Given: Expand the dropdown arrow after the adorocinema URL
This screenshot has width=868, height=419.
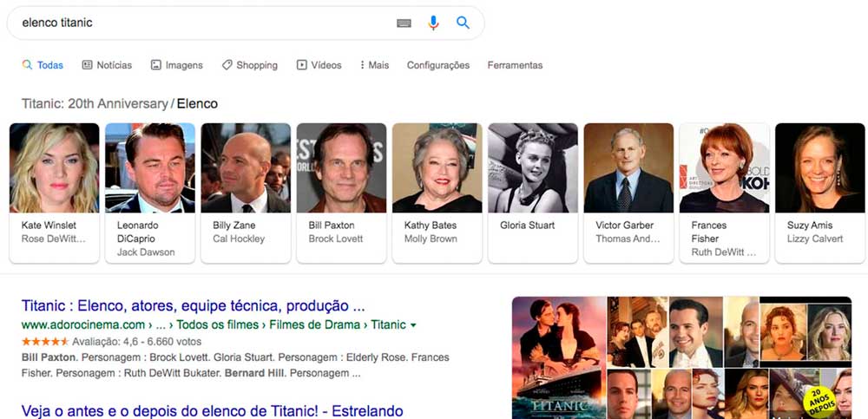Looking at the screenshot, I should pyautogui.click(x=413, y=325).
